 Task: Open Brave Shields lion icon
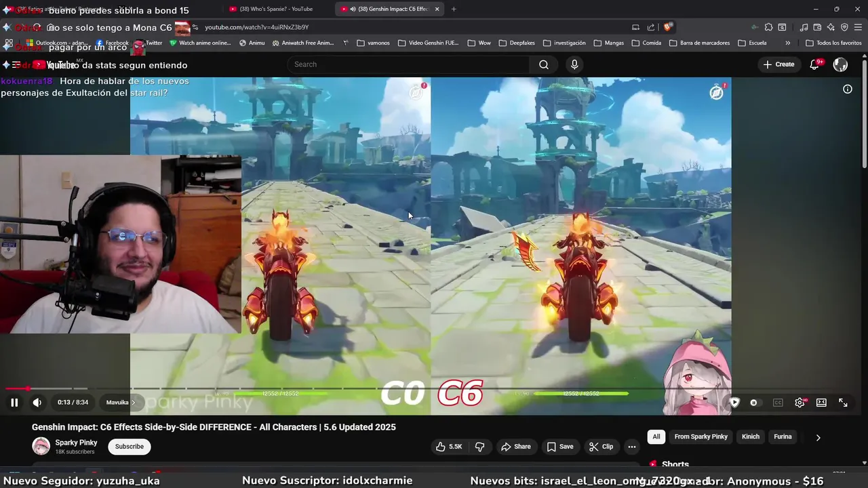[668, 27]
